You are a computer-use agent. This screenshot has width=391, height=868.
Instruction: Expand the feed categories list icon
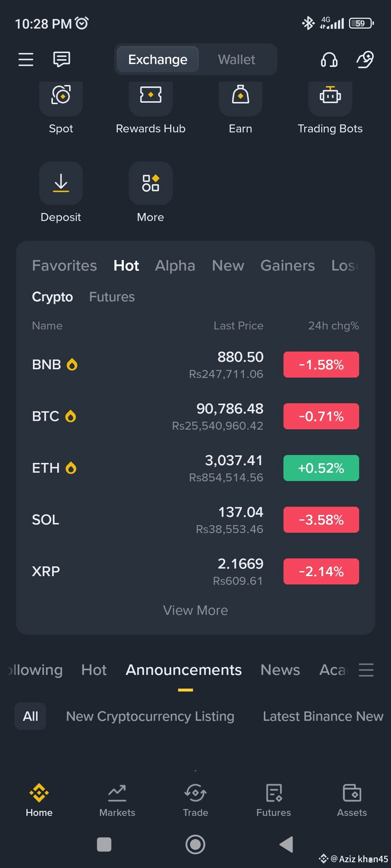click(x=366, y=670)
